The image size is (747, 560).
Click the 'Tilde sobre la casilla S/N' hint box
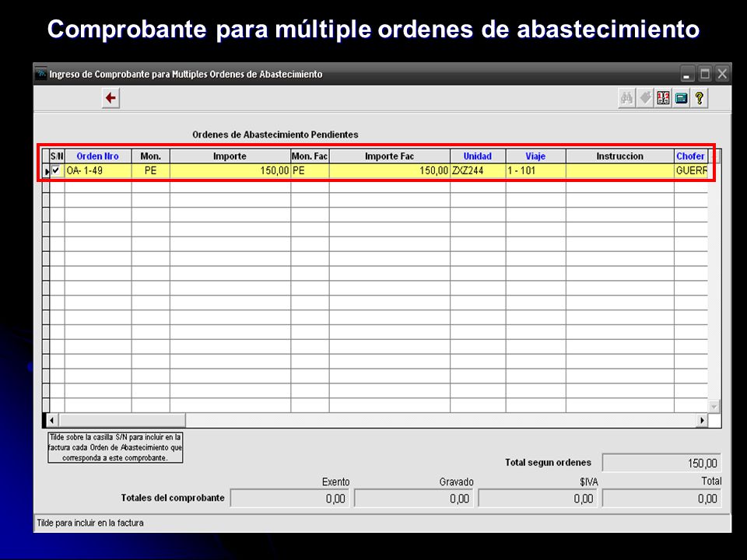[115, 448]
